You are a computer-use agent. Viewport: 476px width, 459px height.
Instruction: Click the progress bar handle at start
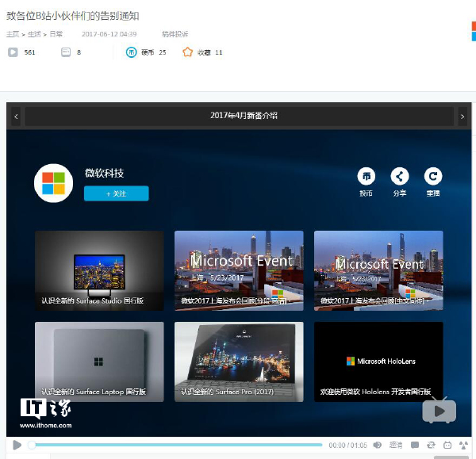coord(32,445)
